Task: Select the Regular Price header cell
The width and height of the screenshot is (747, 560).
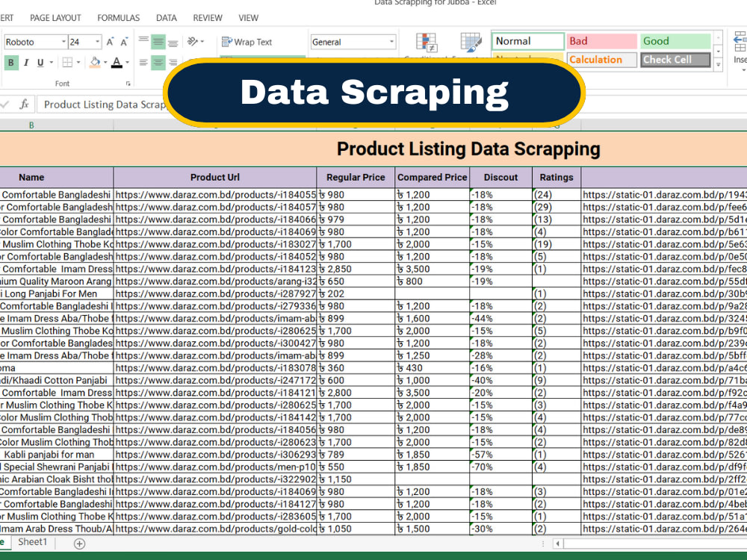Action: 356,177
